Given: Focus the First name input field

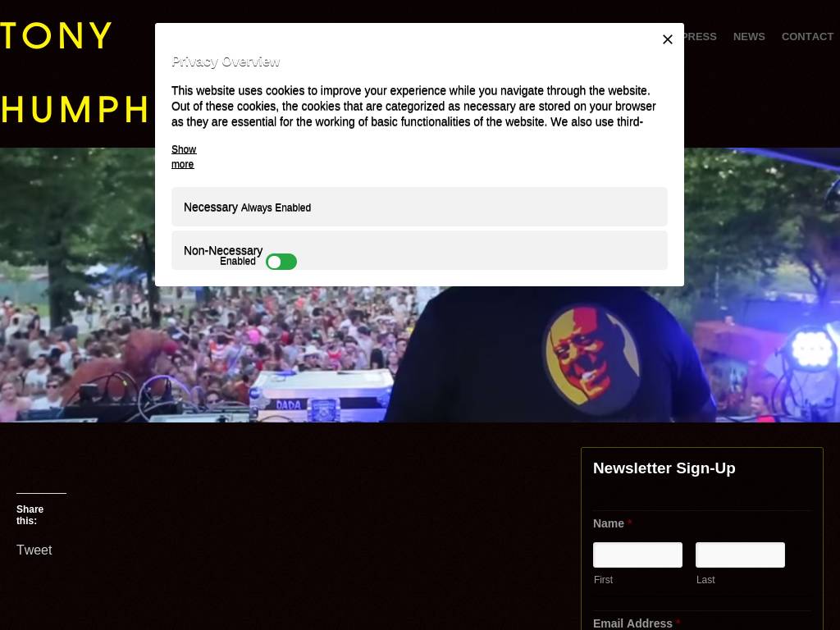Looking at the screenshot, I should click(x=637, y=555).
